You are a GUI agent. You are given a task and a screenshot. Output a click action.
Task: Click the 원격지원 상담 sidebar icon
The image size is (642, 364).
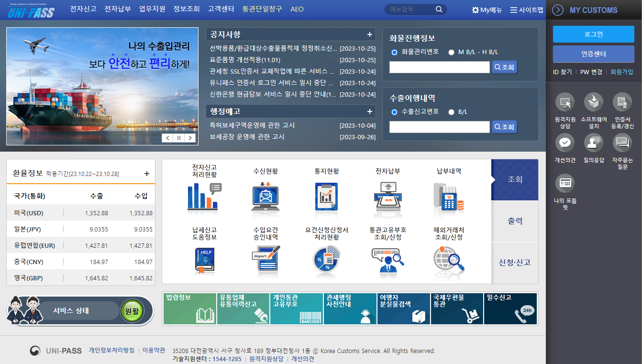point(565,102)
